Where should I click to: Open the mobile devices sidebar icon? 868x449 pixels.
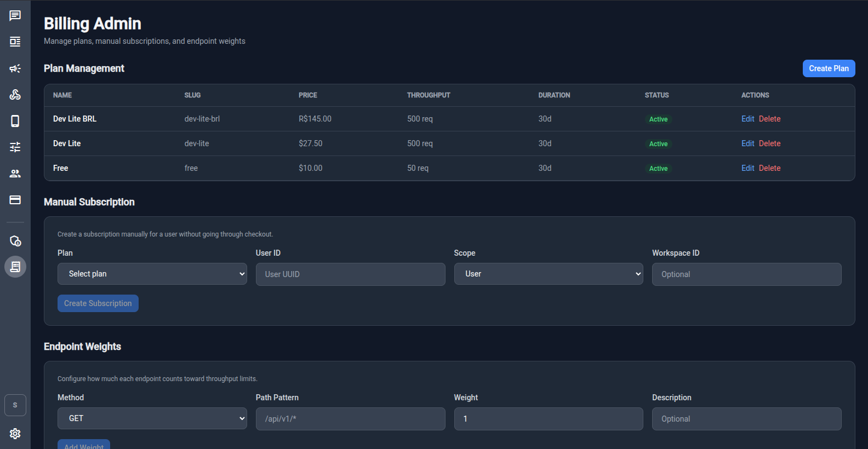pos(15,121)
